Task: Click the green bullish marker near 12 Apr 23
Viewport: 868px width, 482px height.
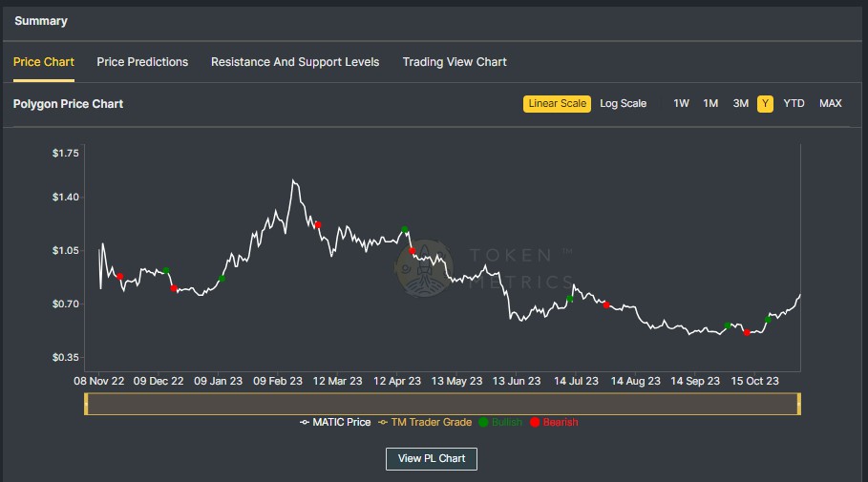Action: [405, 230]
